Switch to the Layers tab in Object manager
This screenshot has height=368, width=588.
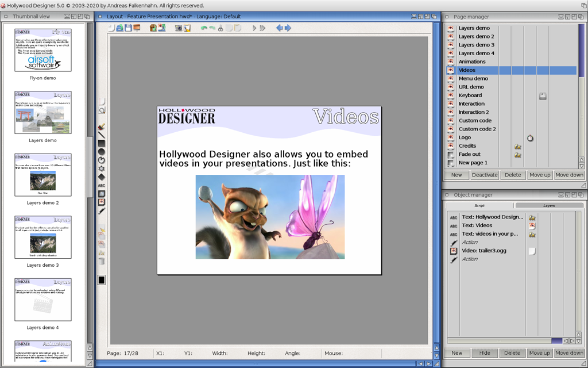(x=549, y=205)
